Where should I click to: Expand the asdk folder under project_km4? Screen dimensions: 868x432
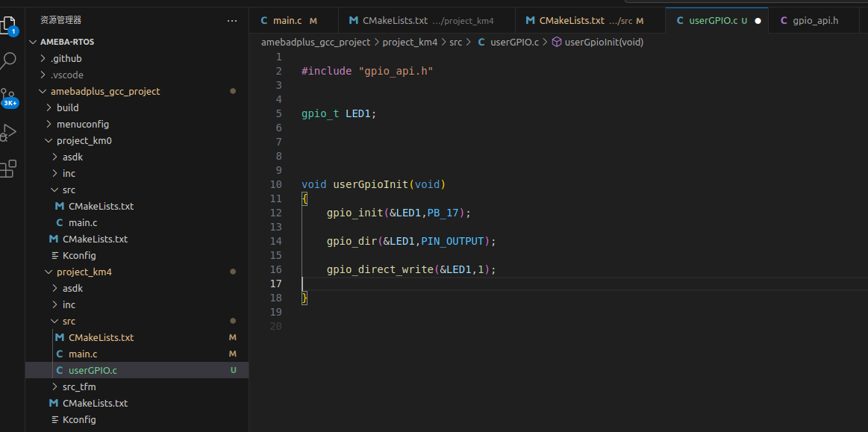click(137, 288)
